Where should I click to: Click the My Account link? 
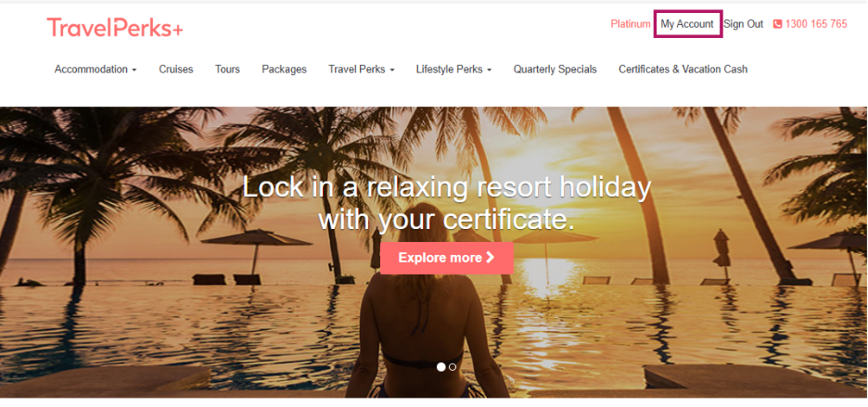[687, 24]
